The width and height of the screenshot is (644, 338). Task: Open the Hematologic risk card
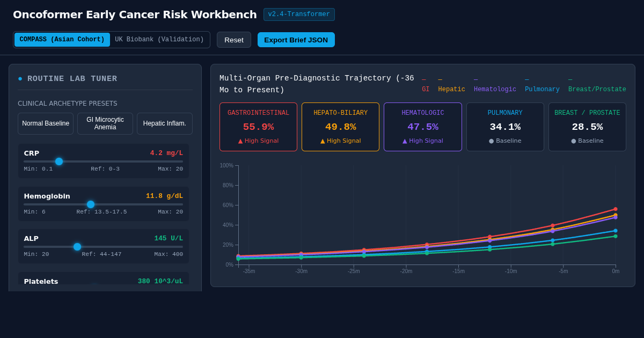pos(423,127)
